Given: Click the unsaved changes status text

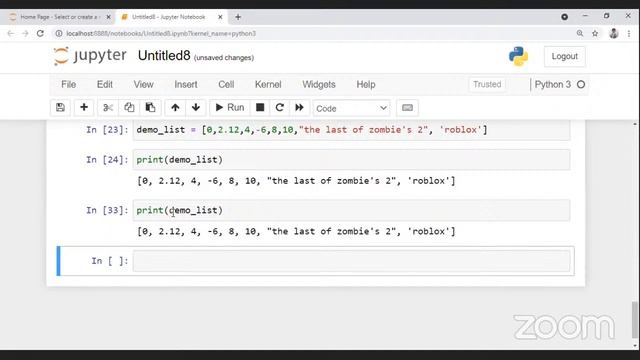Looking at the screenshot, I should click(x=224, y=58).
